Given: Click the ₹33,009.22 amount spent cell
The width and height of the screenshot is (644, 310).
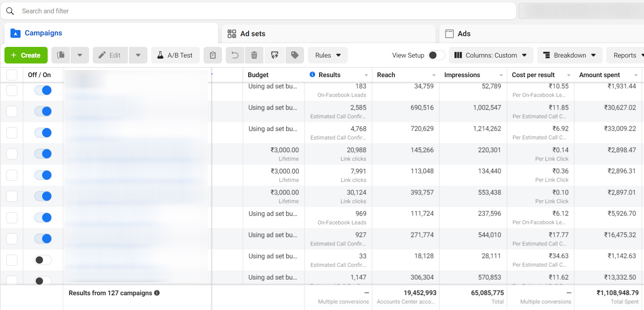Looking at the screenshot, I should tap(620, 128).
